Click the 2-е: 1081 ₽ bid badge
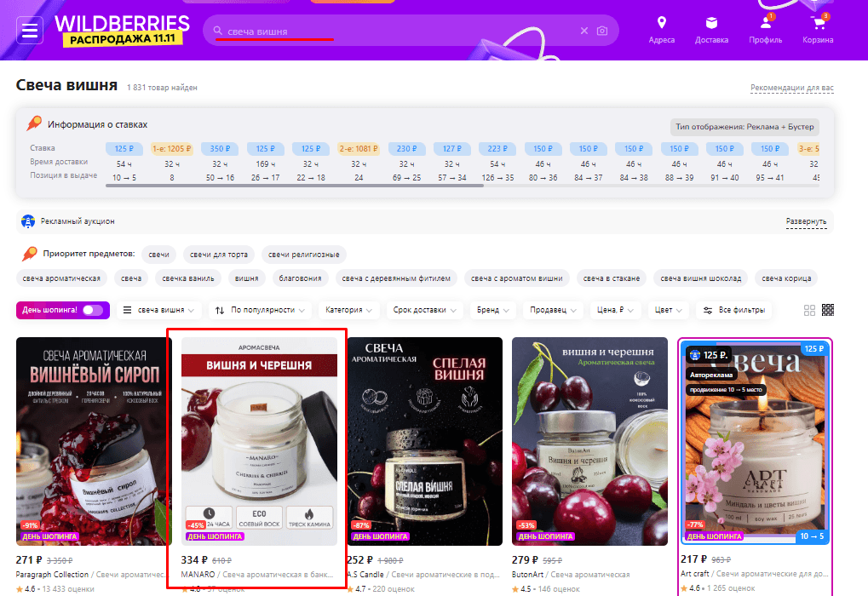This screenshot has height=596, width=868. click(x=359, y=149)
